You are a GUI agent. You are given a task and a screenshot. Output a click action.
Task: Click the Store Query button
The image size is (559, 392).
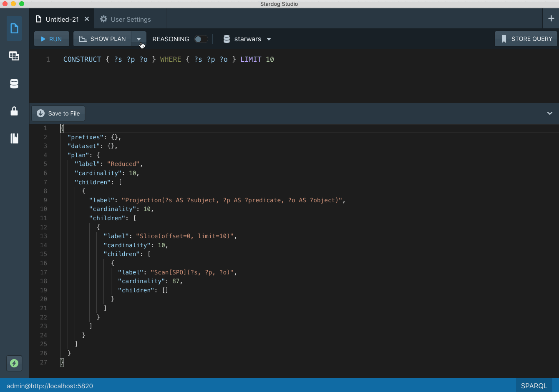point(526,39)
